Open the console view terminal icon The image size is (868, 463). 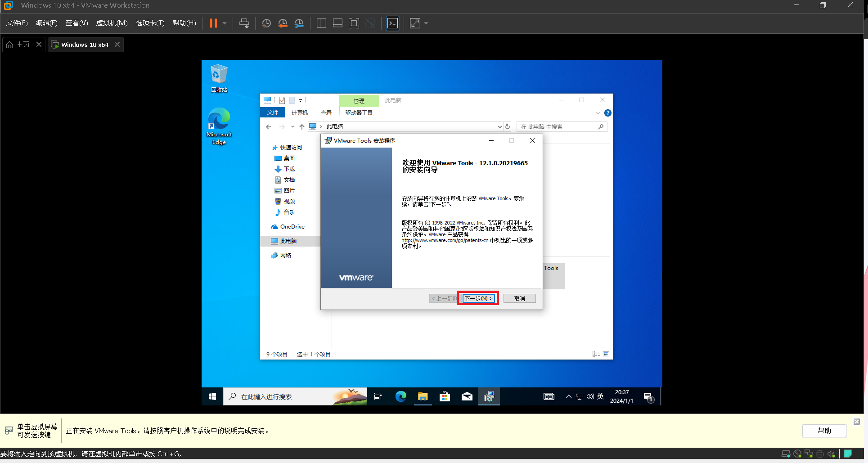coord(392,23)
